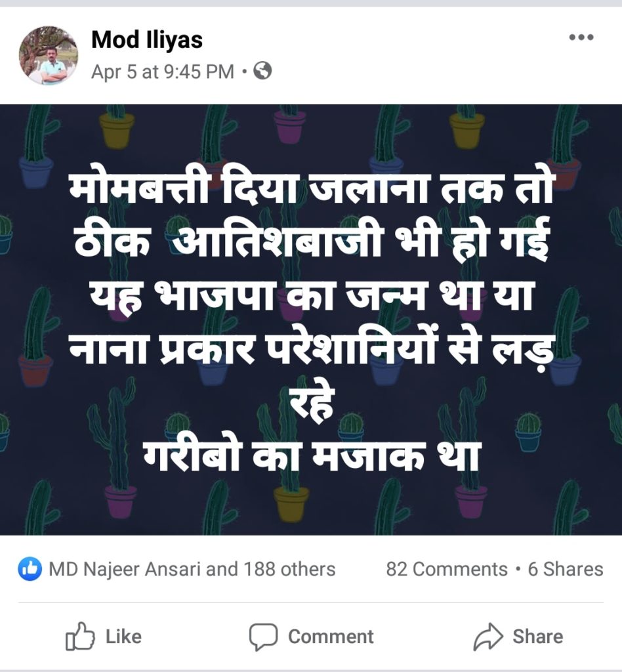Screen dimensions: 622x672
Task: Open Mod Iliyas profile picture
Action: [49, 55]
